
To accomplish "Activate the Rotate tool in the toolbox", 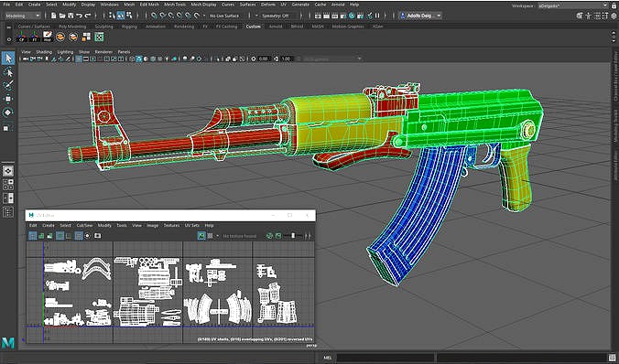I will (x=8, y=112).
